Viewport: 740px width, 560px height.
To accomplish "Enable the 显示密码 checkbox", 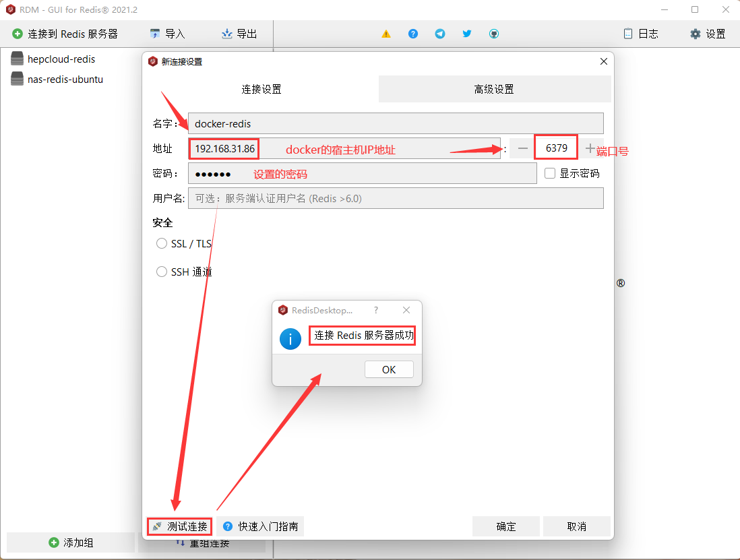I will pyautogui.click(x=550, y=174).
